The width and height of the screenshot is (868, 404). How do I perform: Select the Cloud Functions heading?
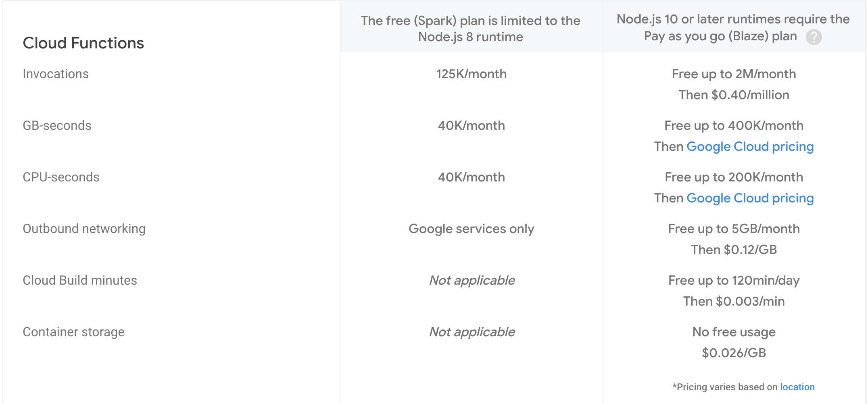83,43
